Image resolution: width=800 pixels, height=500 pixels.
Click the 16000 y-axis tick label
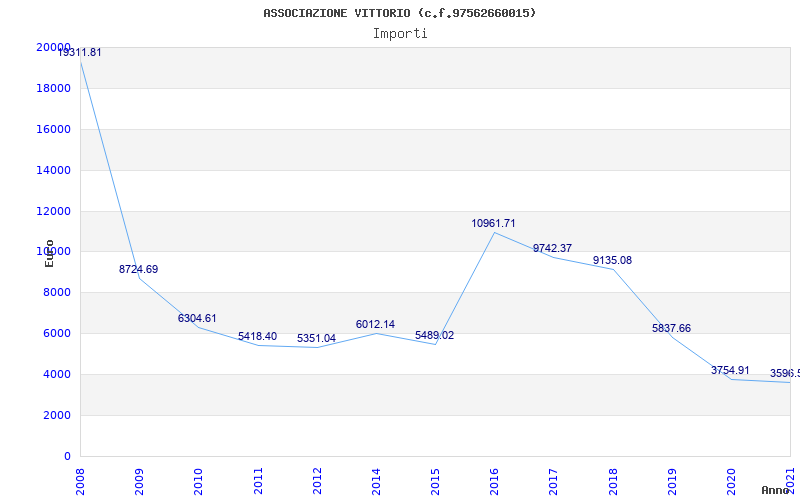54,130
